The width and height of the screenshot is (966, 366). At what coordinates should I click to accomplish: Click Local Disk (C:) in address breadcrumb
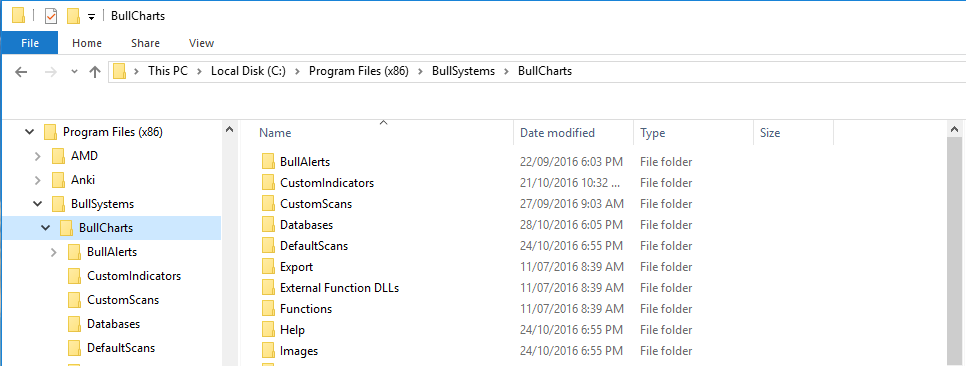[x=248, y=71]
